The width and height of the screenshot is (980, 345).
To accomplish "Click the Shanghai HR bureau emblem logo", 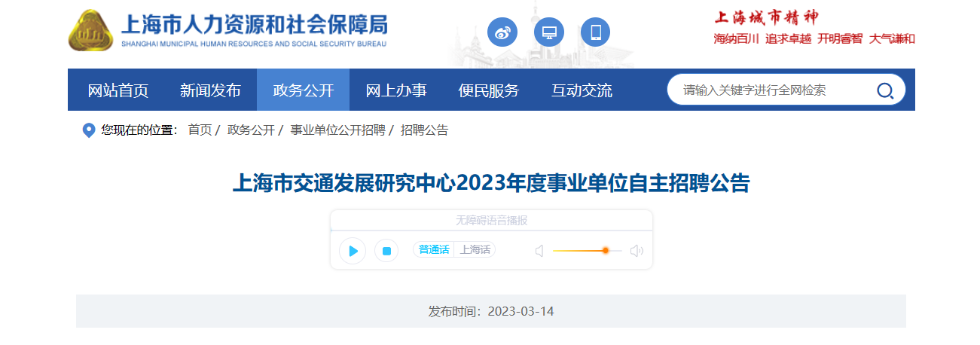I will (x=91, y=30).
